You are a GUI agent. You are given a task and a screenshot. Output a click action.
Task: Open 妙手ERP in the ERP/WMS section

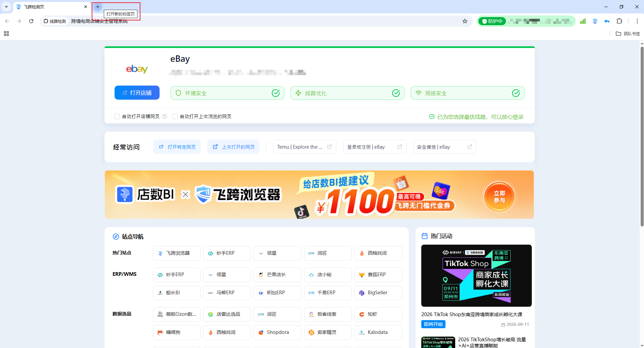(x=177, y=275)
